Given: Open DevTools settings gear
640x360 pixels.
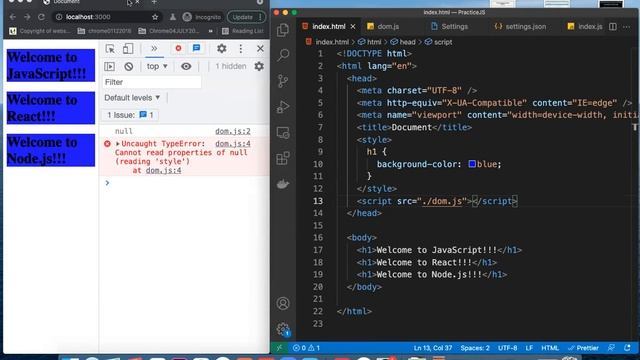Looking at the screenshot, I should point(222,49).
